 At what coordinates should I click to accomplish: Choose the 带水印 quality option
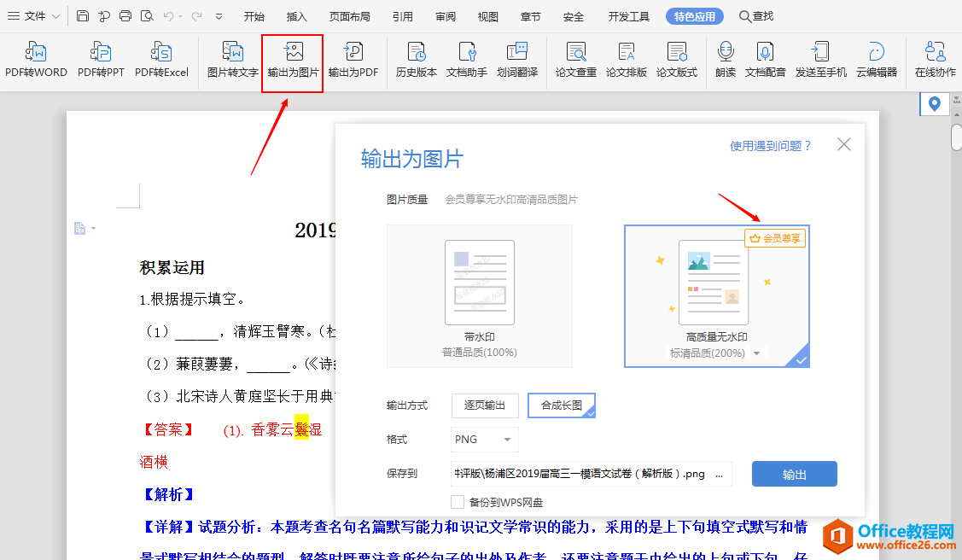[479, 296]
